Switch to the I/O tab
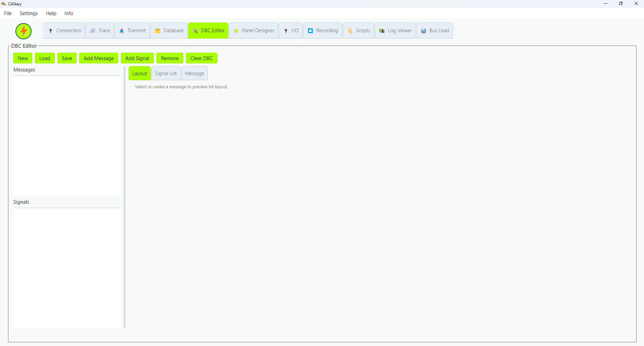Viewport: 644px width, 346px height. click(291, 31)
